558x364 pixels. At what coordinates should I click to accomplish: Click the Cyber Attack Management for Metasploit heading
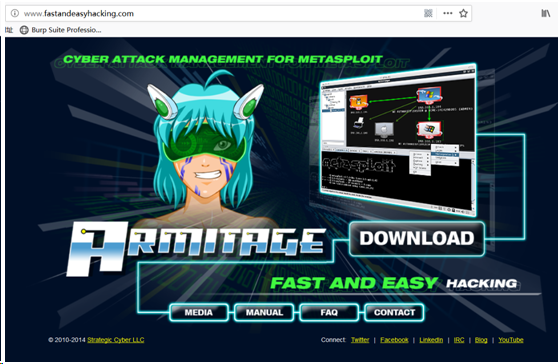click(x=223, y=59)
